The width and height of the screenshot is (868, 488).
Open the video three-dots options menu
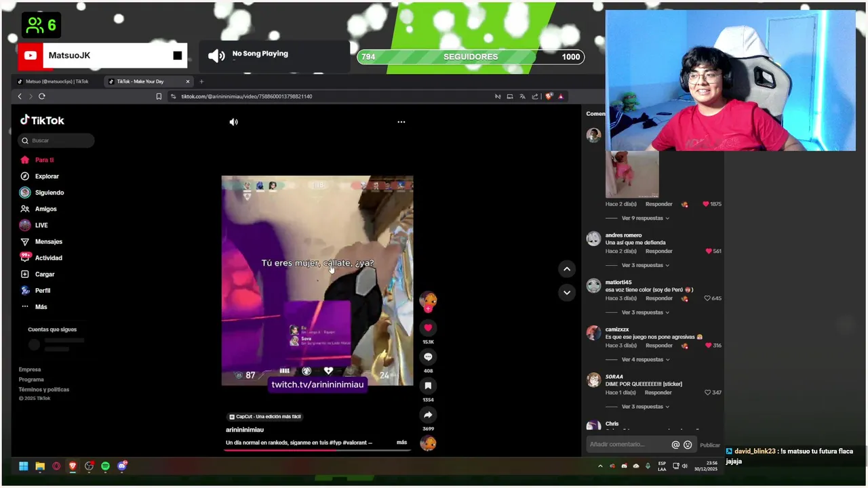[x=401, y=122]
